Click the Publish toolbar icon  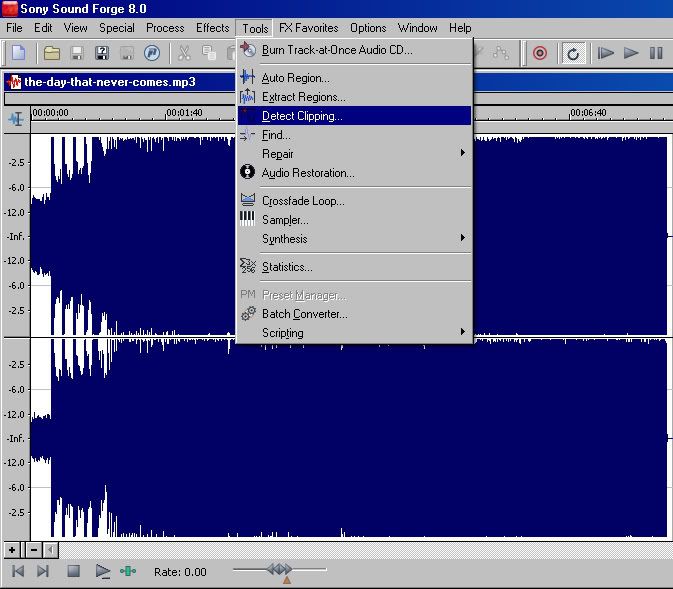[152, 53]
